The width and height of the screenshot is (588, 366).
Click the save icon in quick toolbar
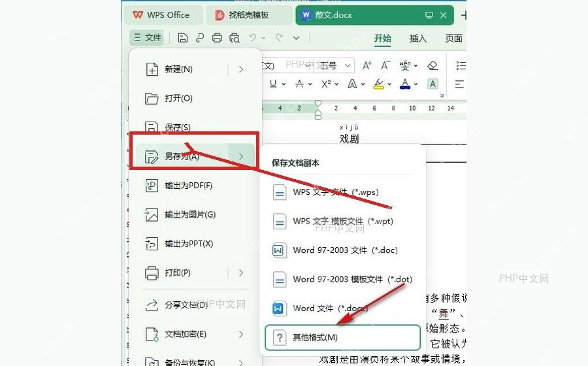tap(183, 37)
